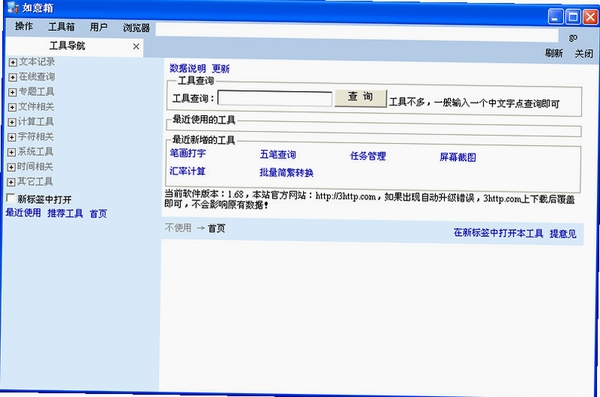
Task: Click the 如意箱 app icon in title bar
Action: (12, 7)
